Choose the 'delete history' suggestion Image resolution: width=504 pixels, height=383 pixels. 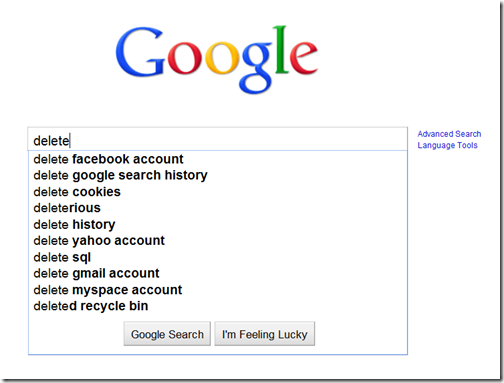(218, 224)
